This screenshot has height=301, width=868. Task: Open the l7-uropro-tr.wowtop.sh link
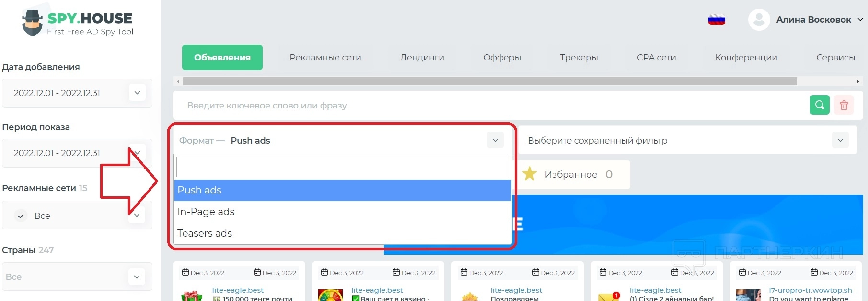pyautogui.click(x=810, y=290)
